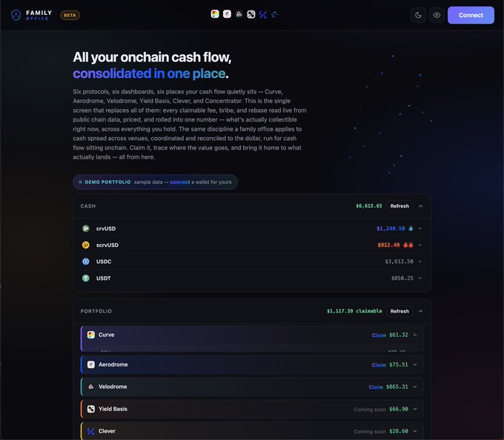Screen dimensions: 504x440
Task: Click the $865.31 Velodrome amount
Action: point(397,387)
